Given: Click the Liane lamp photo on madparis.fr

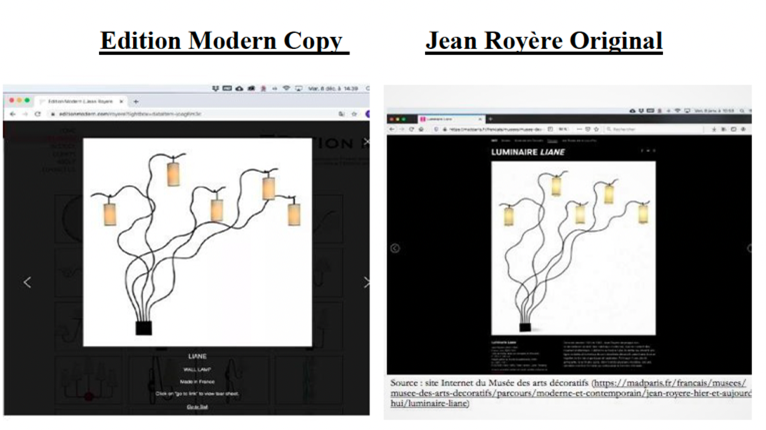Looking at the screenshot, I should (573, 248).
